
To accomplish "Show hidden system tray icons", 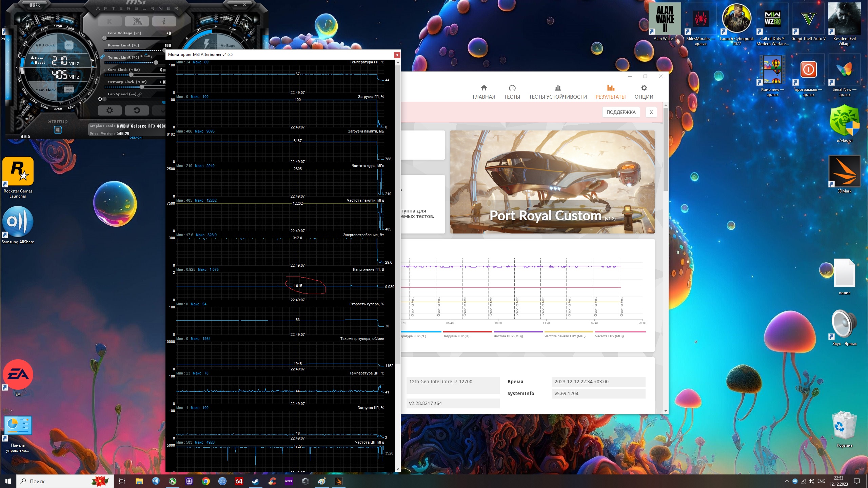I will point(787,481).
